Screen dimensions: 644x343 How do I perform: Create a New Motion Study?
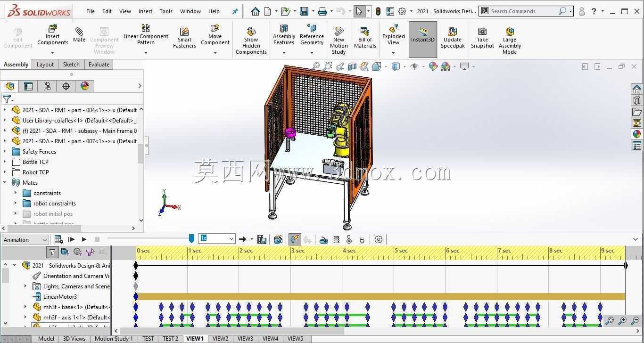tap(339, 41)
